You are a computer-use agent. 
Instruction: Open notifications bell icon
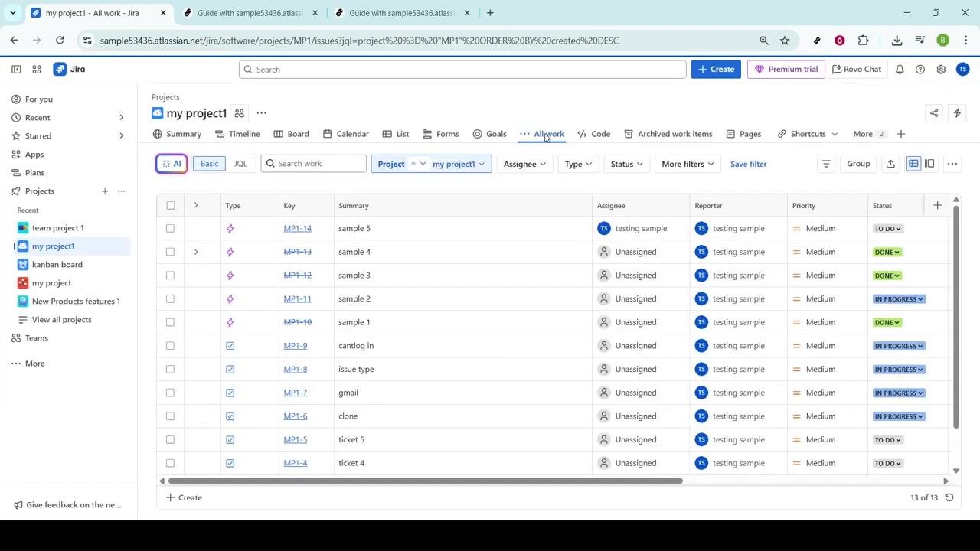coord(900,69)
